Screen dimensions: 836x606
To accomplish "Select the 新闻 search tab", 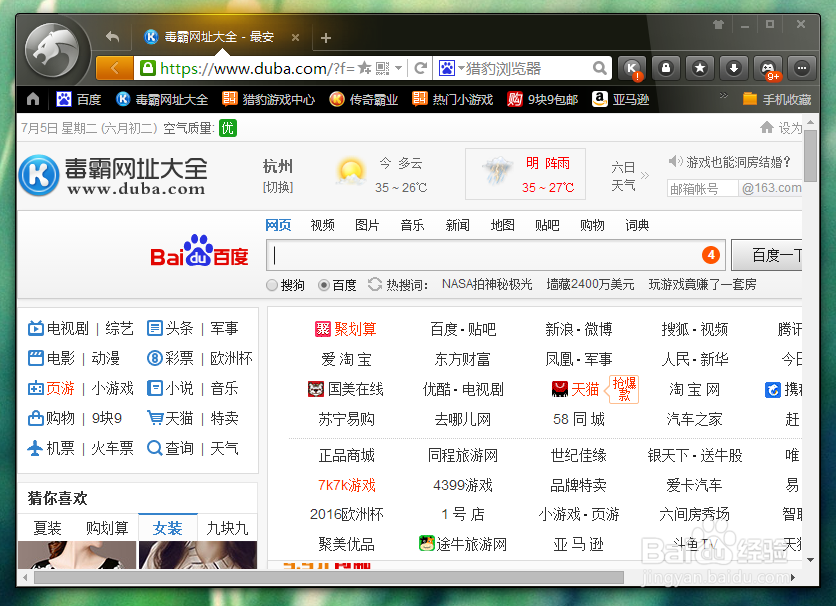I will pyautogui.click(x=457, y=225).
